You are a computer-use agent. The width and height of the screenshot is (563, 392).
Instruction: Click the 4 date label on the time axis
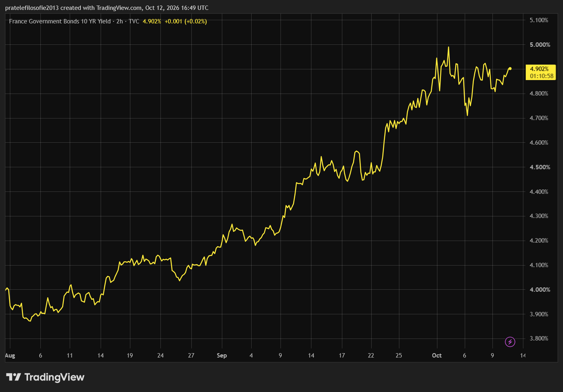[x=251, y=356]
